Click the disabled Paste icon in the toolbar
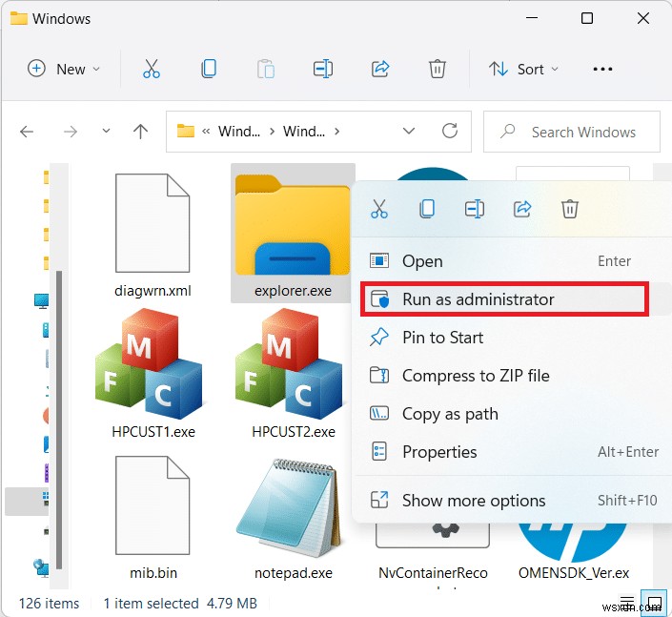 coord(266,69)
